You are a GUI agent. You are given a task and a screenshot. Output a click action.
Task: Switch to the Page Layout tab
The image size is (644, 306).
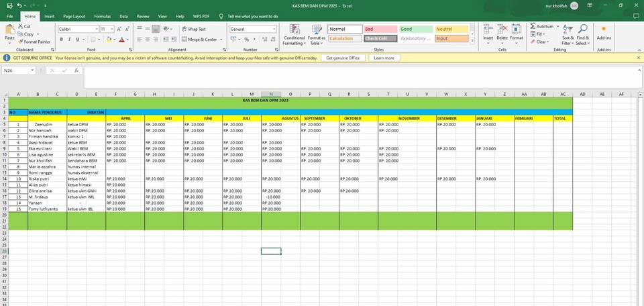[x=74, y=16]
